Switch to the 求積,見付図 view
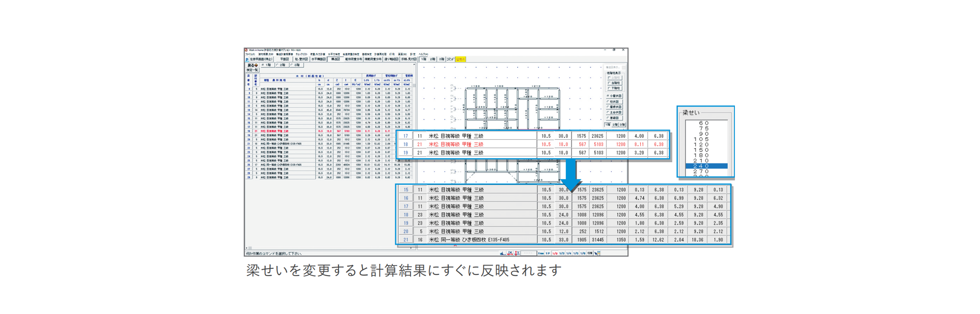 409,59
